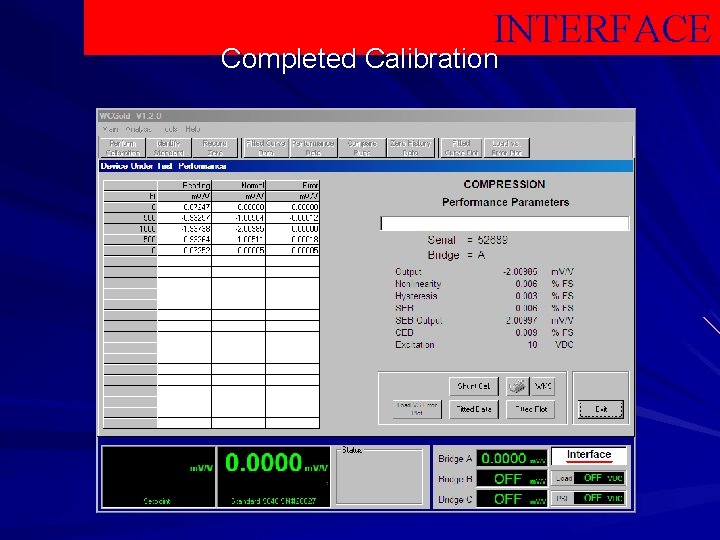Click the empty white field under Performance Parameters

coord(505,224)
